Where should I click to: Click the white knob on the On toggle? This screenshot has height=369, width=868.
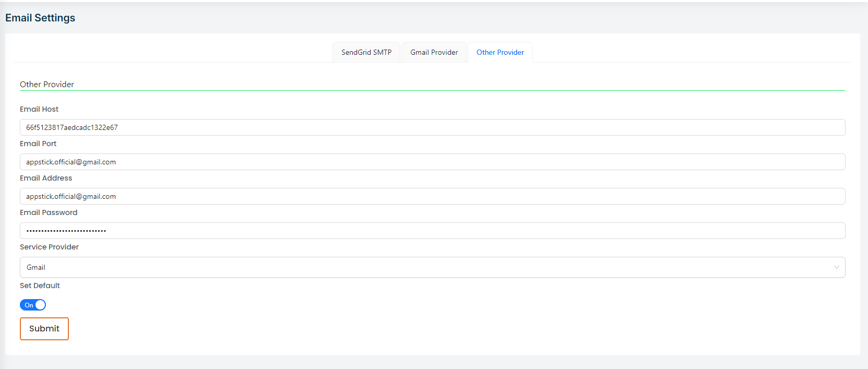40,305
